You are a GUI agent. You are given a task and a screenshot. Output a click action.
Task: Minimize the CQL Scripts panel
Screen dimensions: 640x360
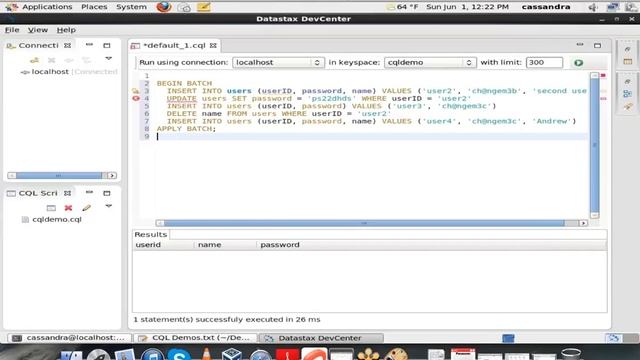click(89, 192)
